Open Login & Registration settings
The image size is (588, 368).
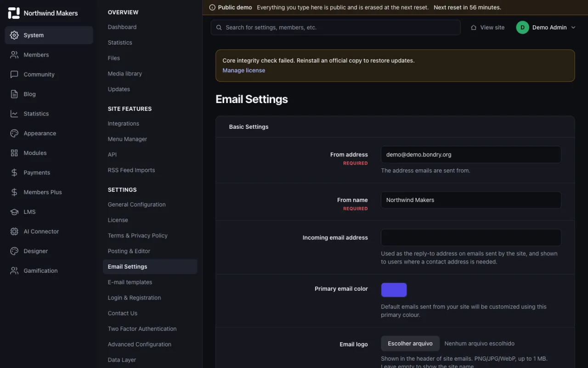coord(135,298)
